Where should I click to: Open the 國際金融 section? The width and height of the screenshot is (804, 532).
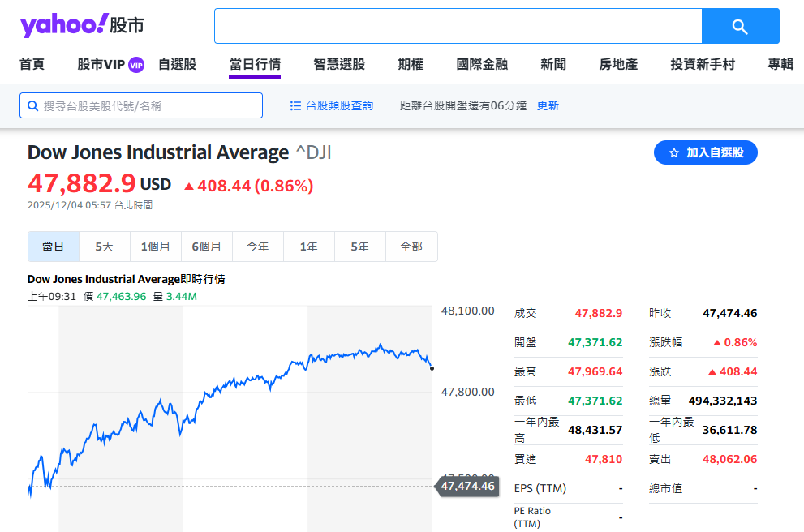(484, 64)
